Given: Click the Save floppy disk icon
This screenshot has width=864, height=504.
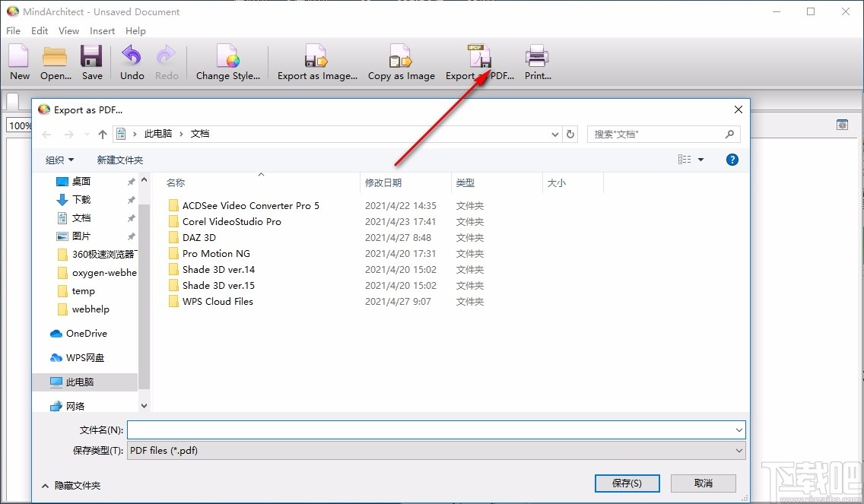Looking at the screenshot, I should (91, 57).
